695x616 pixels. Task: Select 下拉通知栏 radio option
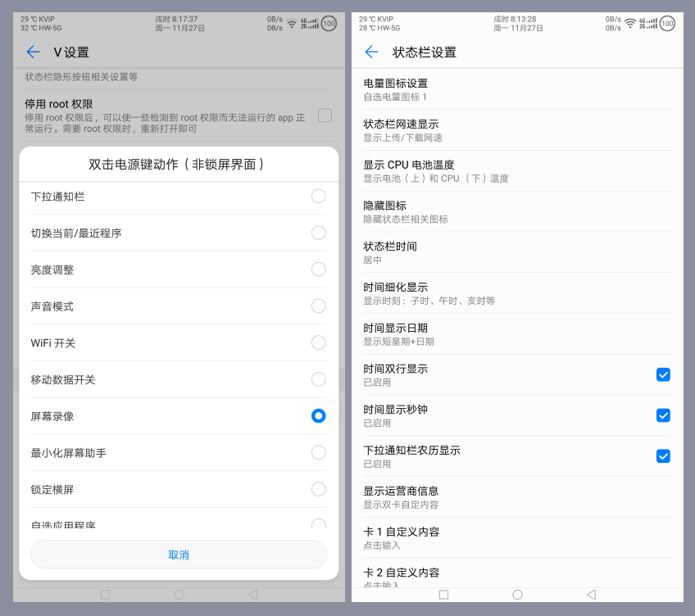click(318, 196)
